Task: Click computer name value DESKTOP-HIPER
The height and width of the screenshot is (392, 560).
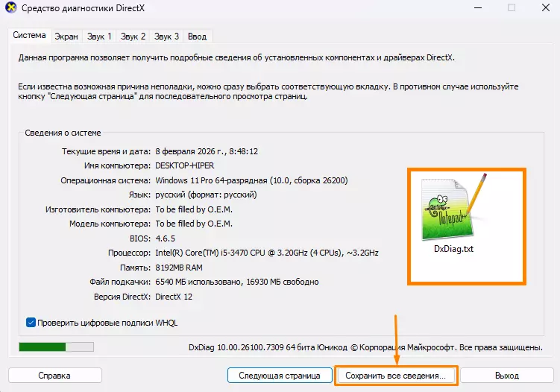Action: (185, 165)
